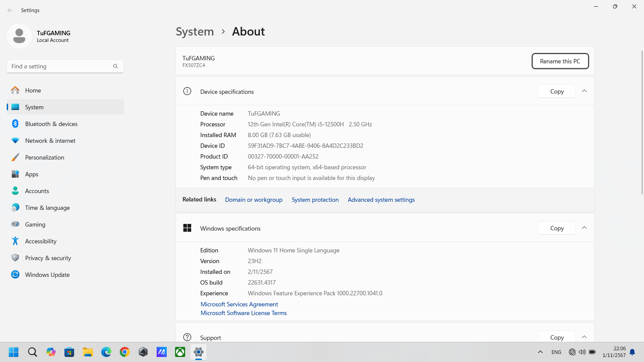Screen dimensions: 644x362
Task: Open Personalization settings
Action: (x=65, y=157)
